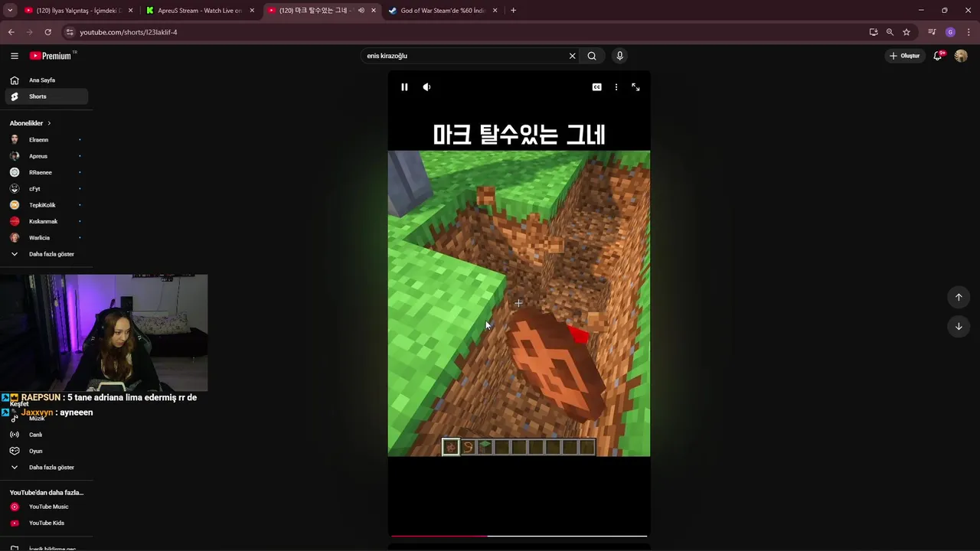Open the zoom magnifier in address bar
The width and height of the screenshot is (980, 551).
890,32
